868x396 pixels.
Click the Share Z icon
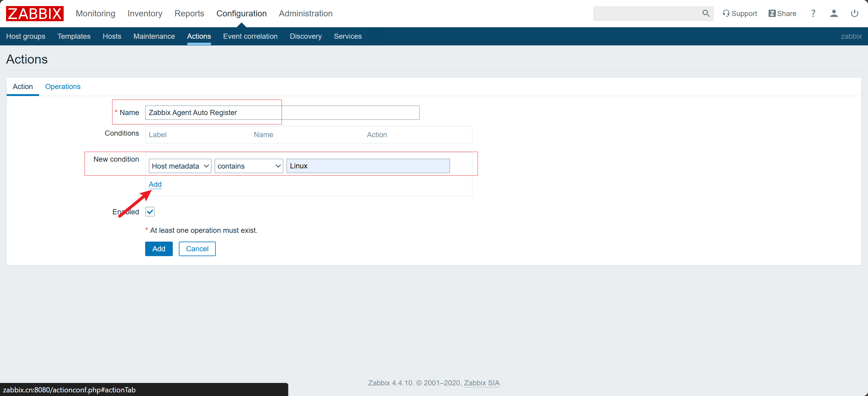point(772,13)
